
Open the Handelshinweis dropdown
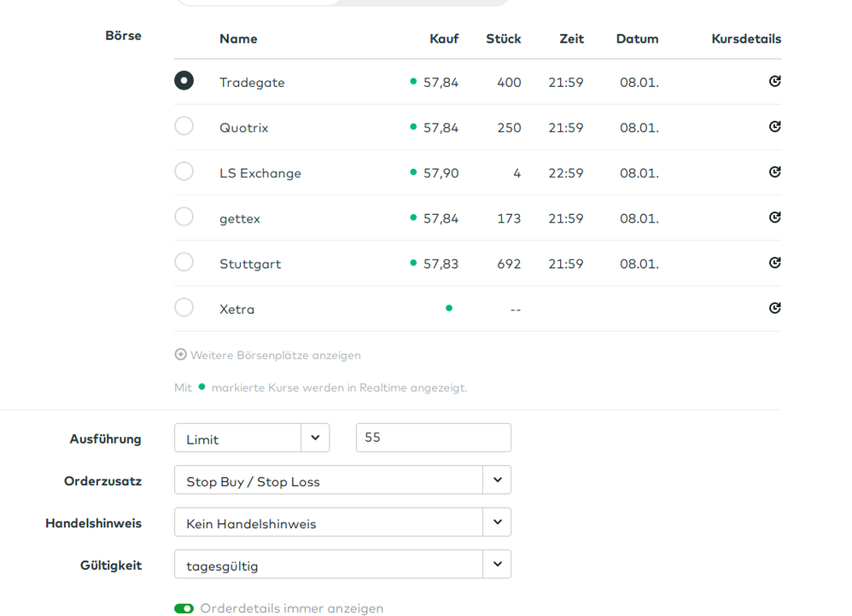(497, 522)
